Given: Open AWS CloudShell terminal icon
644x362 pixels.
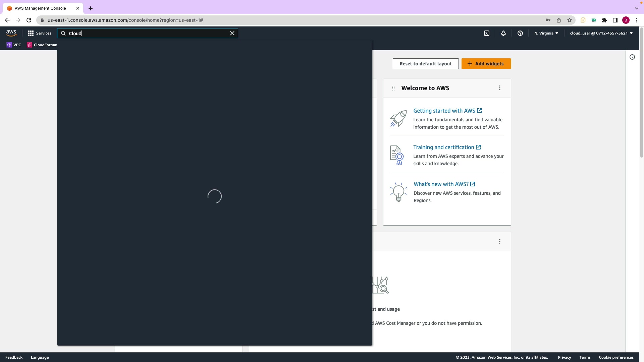Looking at the screenshot, I should (x=487, y=33).
